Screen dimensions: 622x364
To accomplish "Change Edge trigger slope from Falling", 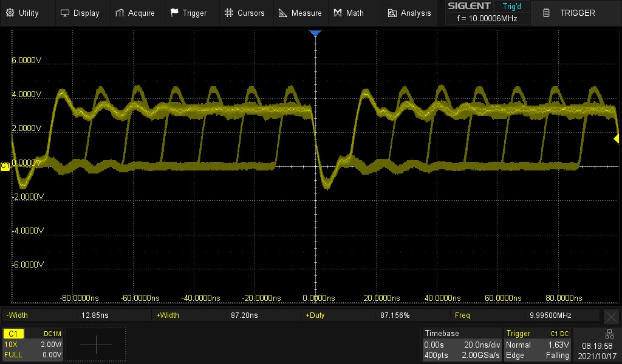I will (556, 355).
